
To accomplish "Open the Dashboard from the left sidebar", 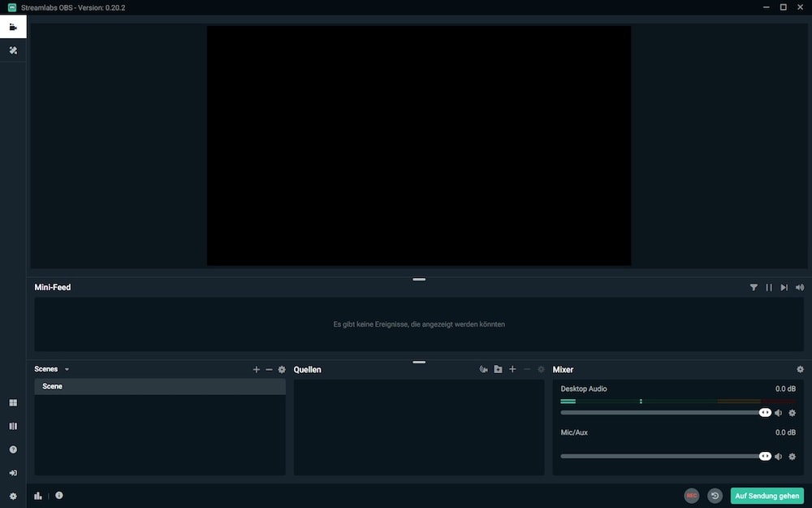I will [12, 402].
